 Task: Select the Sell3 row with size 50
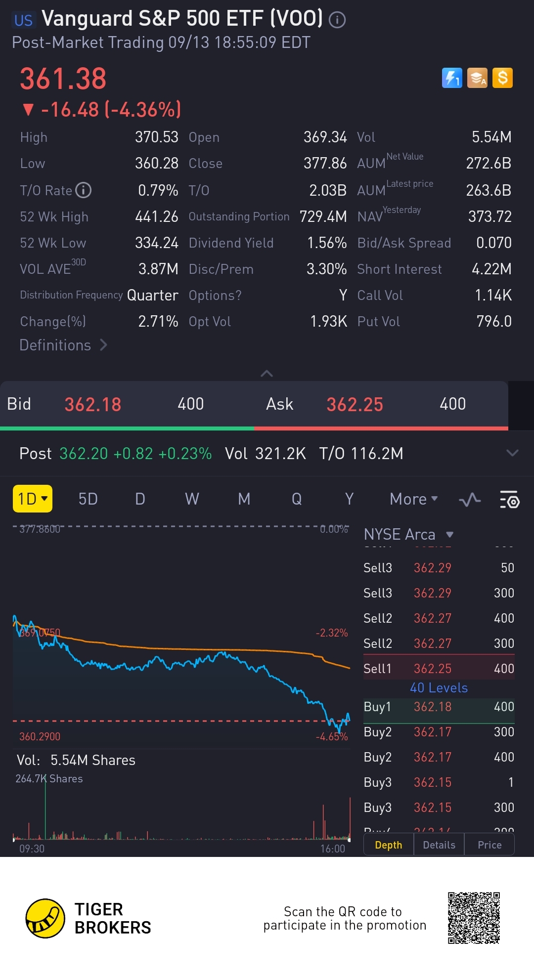pyautogui.click(x=439, y=568)
